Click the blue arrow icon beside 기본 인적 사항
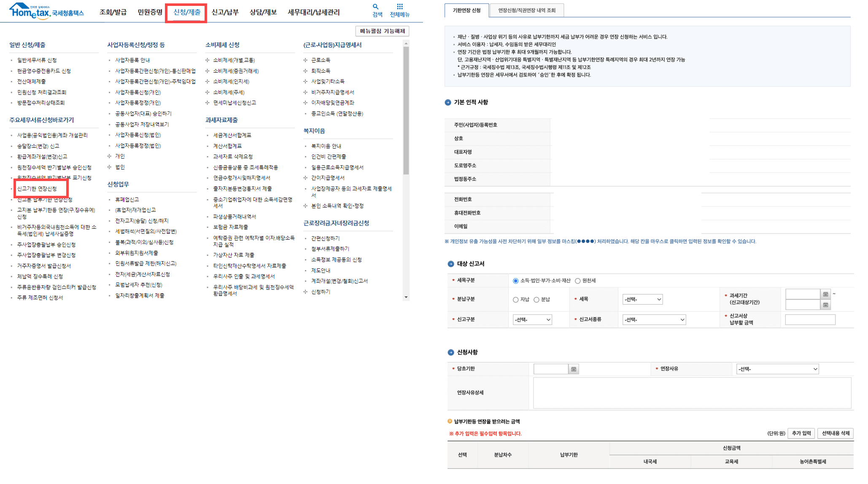Screen dimensions: 868x484 [x=448, y=102]
